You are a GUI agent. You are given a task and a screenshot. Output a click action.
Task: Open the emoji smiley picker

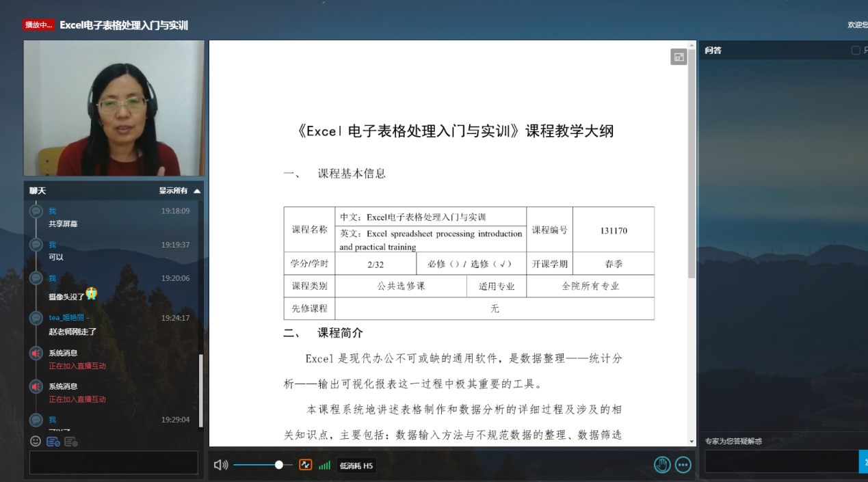click(36, 442)
